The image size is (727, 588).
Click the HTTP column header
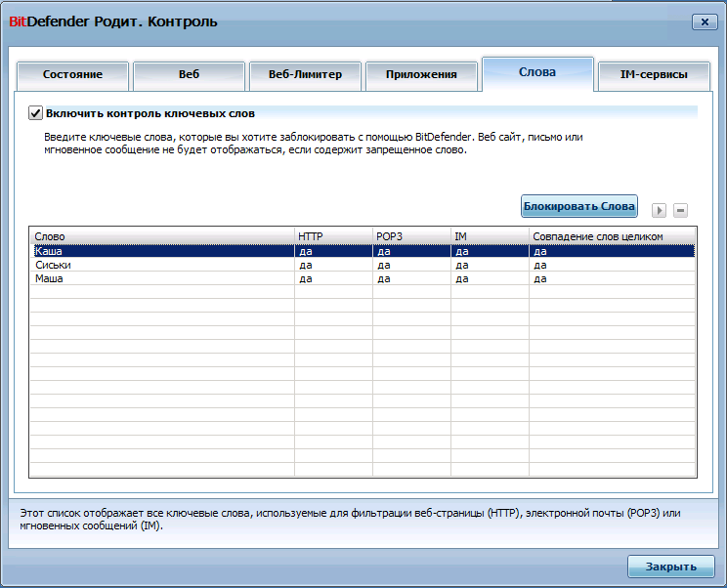333,236
